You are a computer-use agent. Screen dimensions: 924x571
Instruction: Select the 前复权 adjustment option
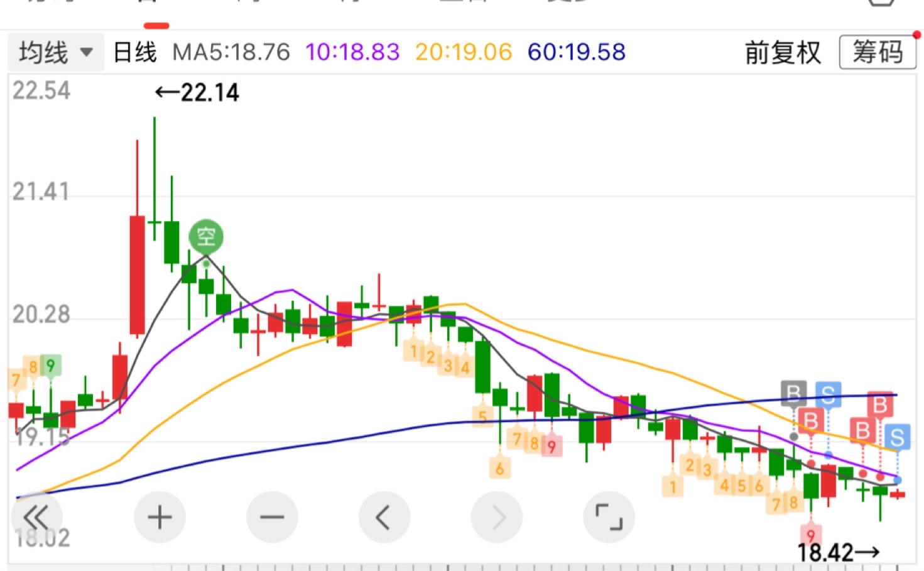click(x=783, y=52)
